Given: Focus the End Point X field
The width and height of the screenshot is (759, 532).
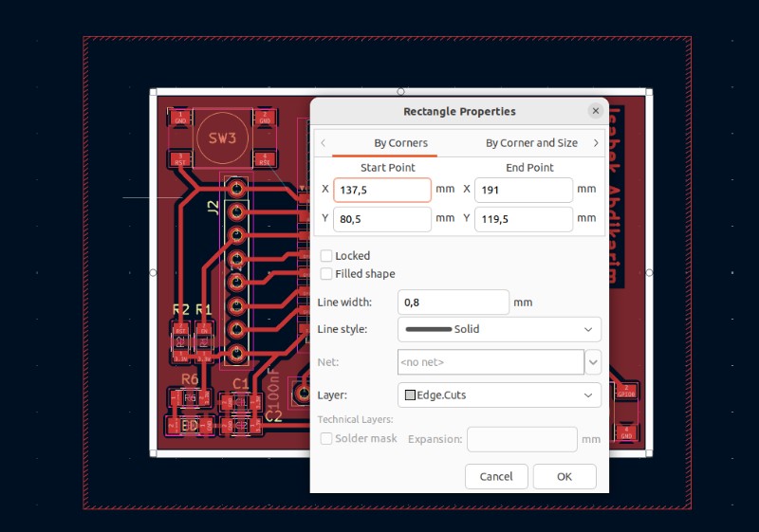Looking at the screenshot, I should [x=524, y=190].
